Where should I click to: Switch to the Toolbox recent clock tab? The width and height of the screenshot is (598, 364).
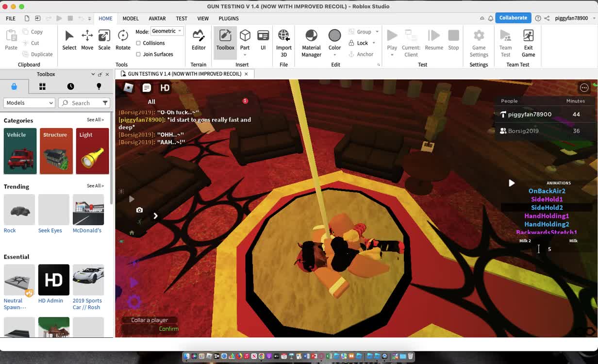point(70,86)
